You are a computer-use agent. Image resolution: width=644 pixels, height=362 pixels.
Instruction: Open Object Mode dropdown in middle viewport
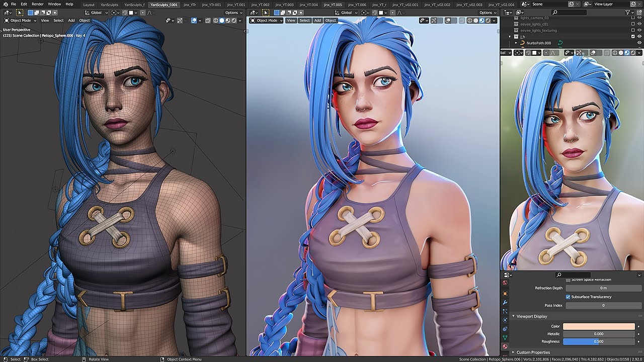(266, 21)
